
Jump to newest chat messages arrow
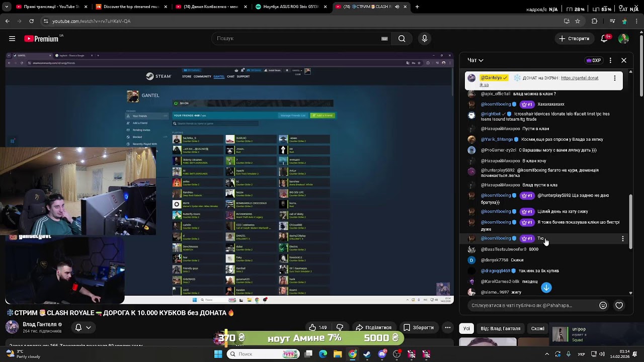pyautogui.click(x=546, y=288)
